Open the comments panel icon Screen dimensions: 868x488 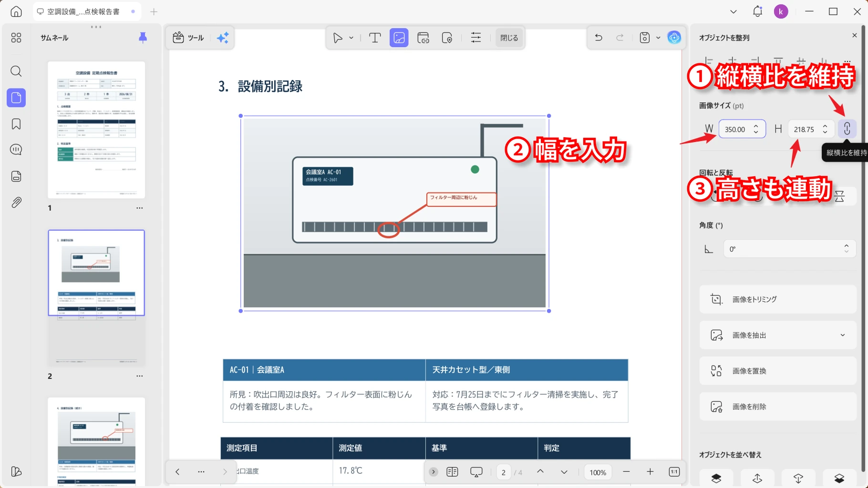point(16,150)
